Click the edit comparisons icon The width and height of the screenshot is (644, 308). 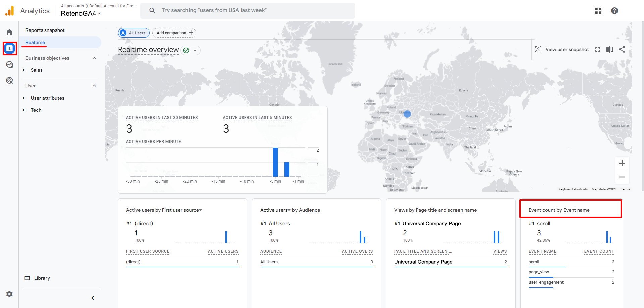(610, 49)
